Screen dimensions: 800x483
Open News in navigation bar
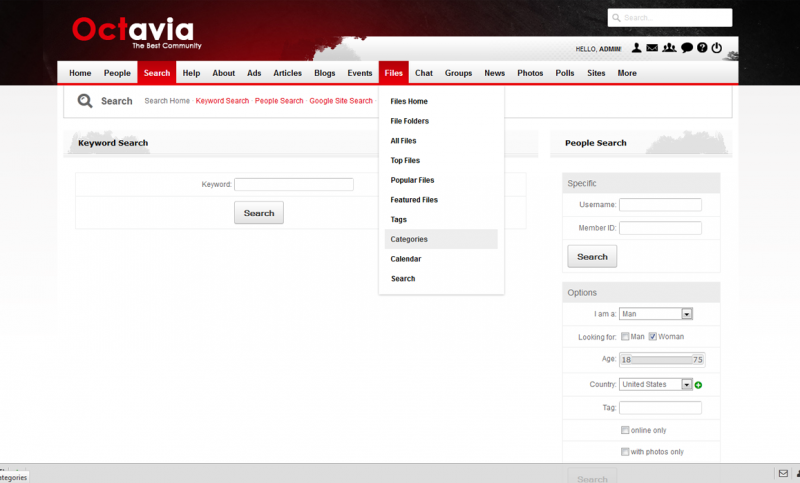coord(494,73)
